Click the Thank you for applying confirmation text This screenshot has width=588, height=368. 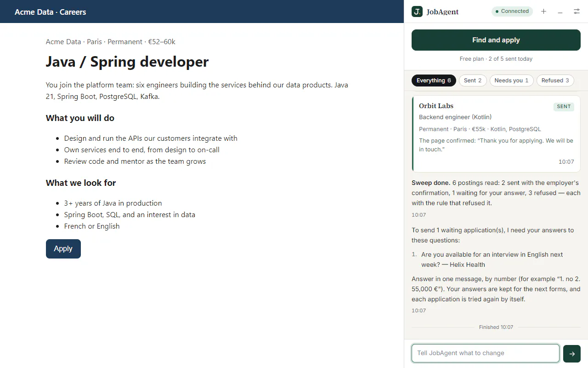pyautogui.click(x=496, y=145)
